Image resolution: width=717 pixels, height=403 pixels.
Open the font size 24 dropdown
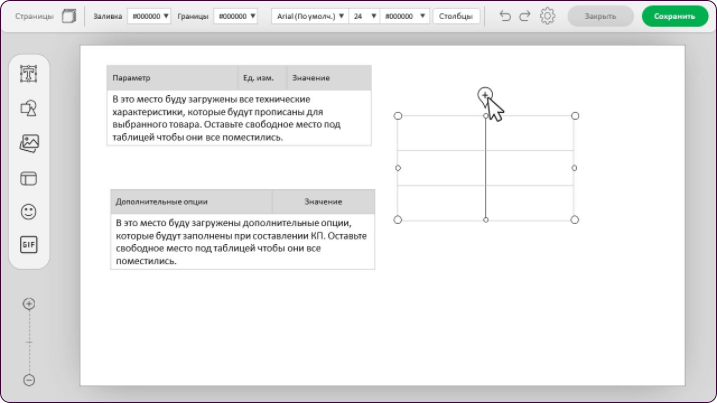click(x=363, y=17)
